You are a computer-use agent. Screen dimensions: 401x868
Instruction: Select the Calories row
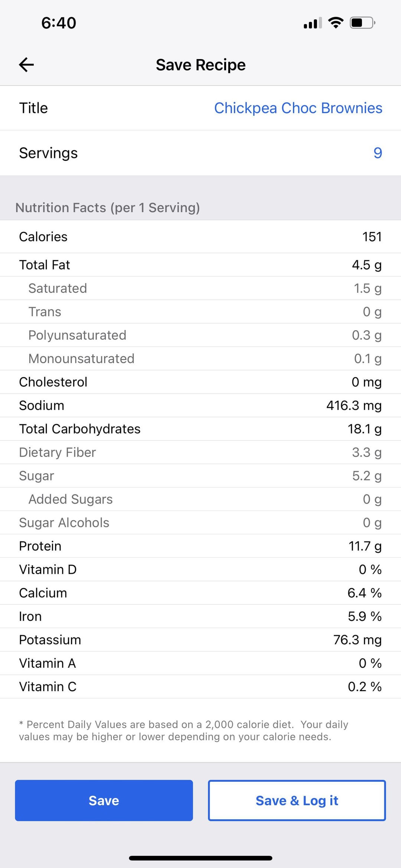click(200, 237)
